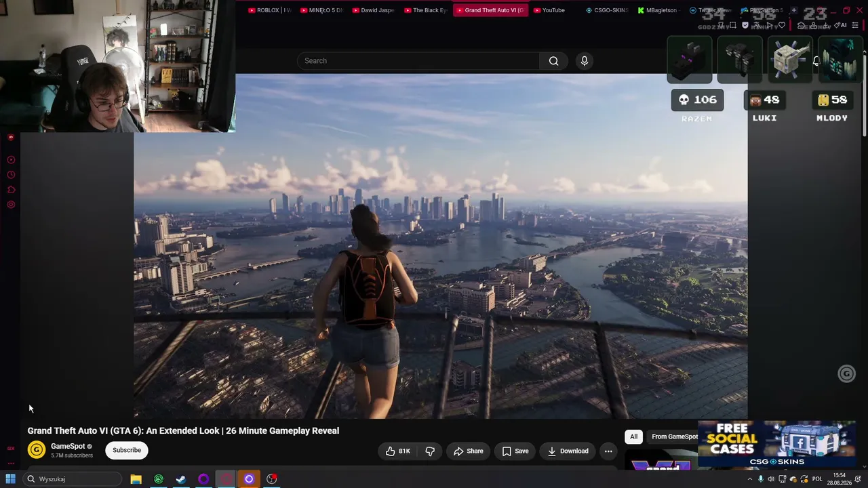The height and width of the screenshot is (488, 868).
Task: Open the three-dot more actions menu
Action: coord(608,451)
